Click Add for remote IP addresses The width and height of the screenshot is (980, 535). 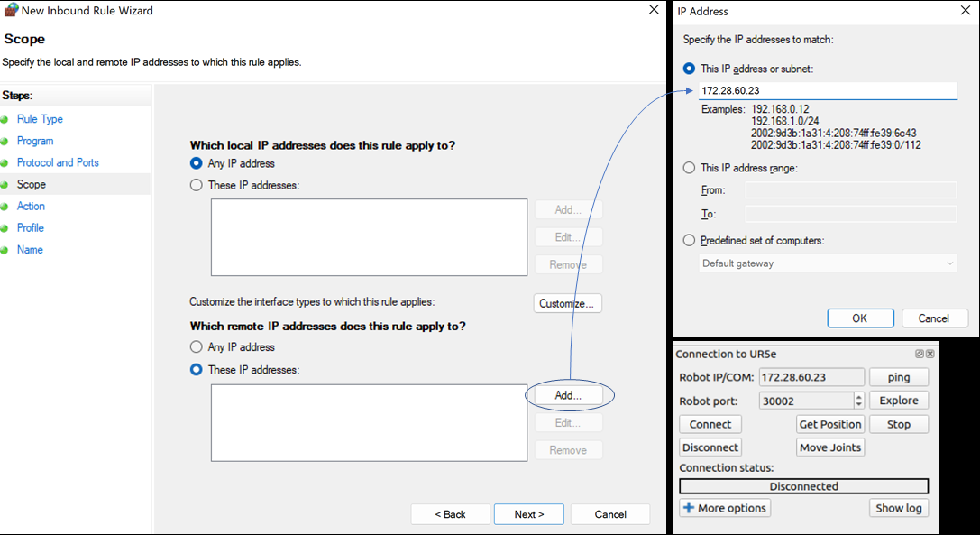(568, 395)
